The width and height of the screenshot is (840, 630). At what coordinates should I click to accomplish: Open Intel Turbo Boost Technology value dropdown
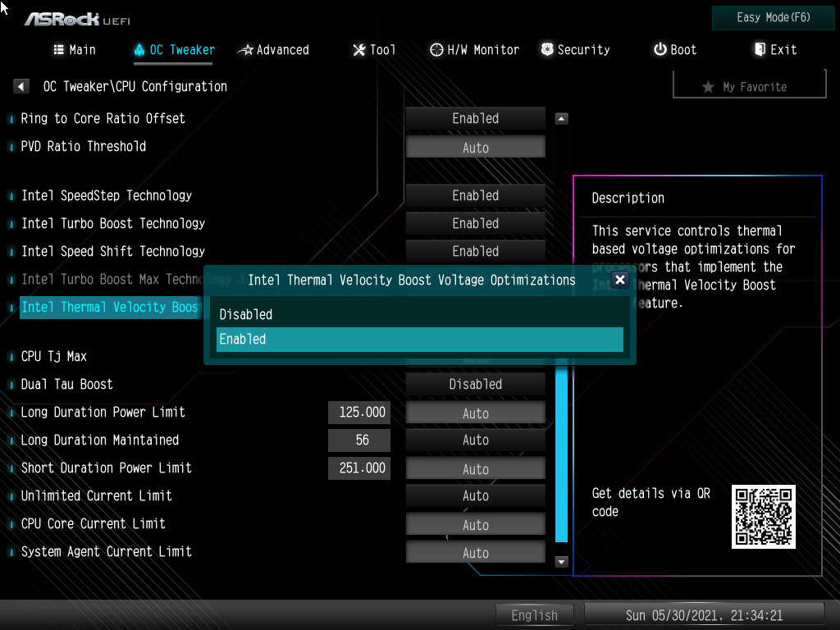click(x=475, y=223)
